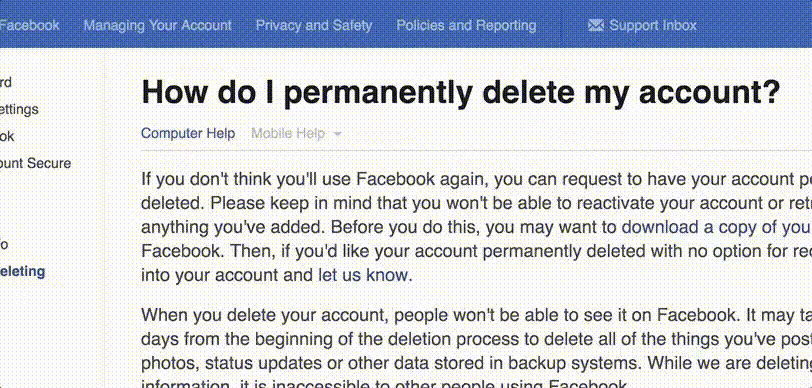812x388 pixels.
Task: Select the 'Deleting' sidebar item
Action: pos(22,271)
